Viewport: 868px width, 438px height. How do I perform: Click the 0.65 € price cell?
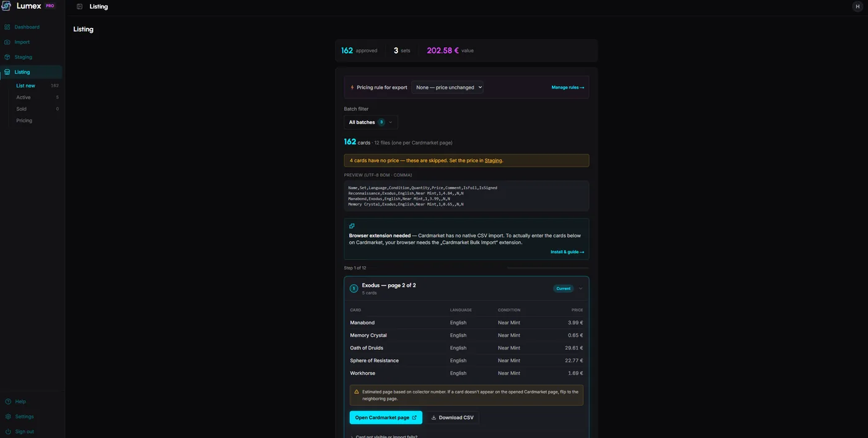tap(575, 336)
